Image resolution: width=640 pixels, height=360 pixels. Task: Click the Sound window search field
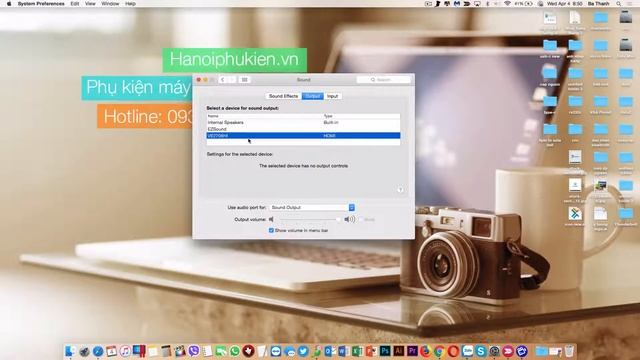383,80
